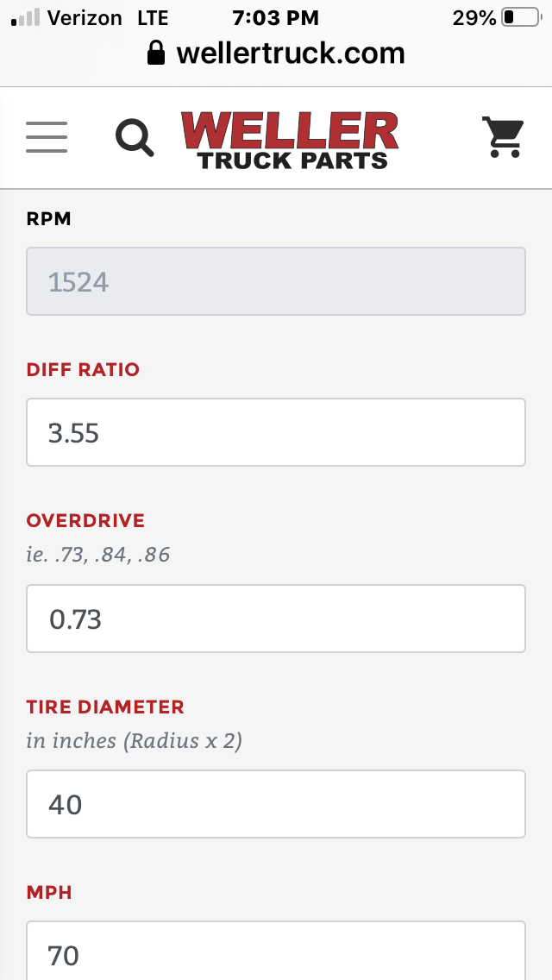Open the shopping cart
This screenshot has height=980, width=552.
[503, 137]
